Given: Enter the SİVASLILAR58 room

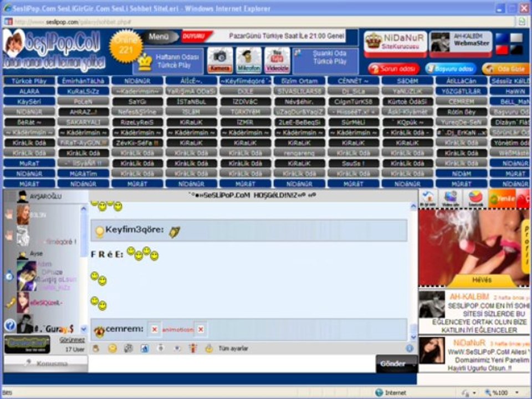Looking at the screenshot, I should coord(299,91).
